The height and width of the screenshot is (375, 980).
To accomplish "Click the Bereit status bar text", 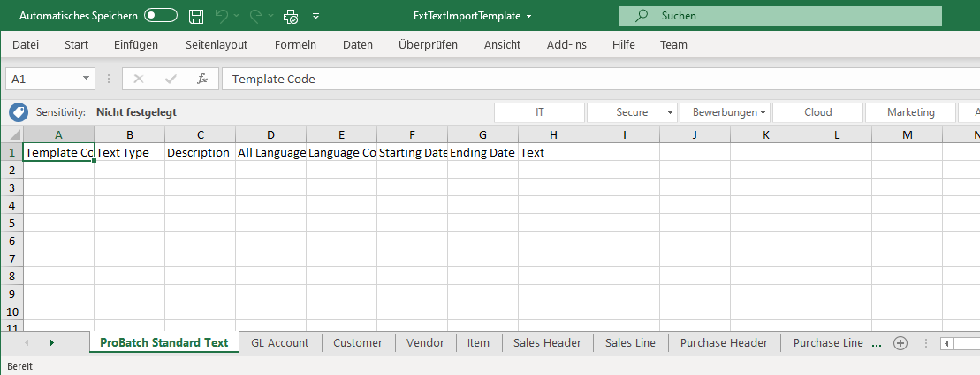I will (x=20, y=366).
